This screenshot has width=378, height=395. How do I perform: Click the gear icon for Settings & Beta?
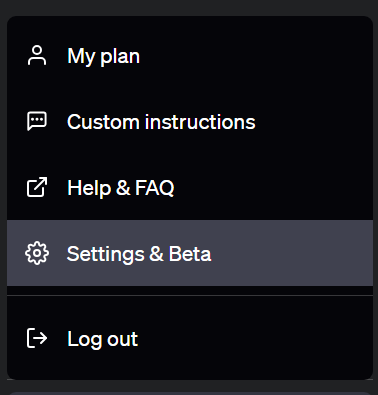tap(37, 253)
